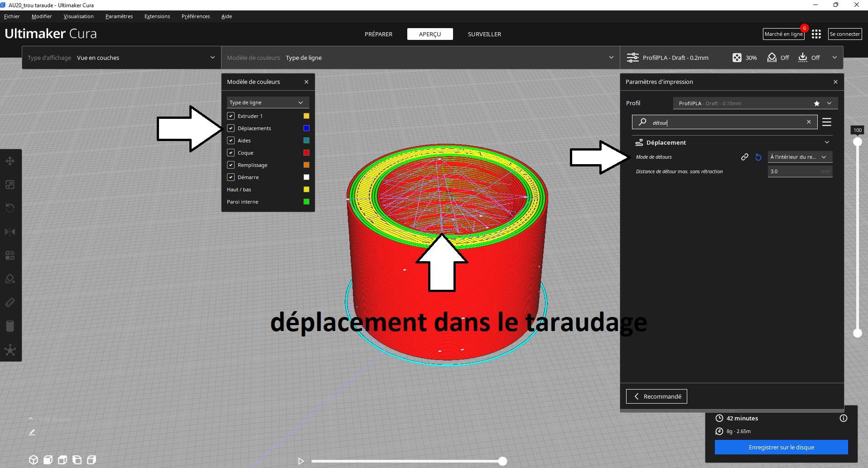Click the print settings sliders icon
The height and width of the screenshot is (468, 868).
pos(632,58)
